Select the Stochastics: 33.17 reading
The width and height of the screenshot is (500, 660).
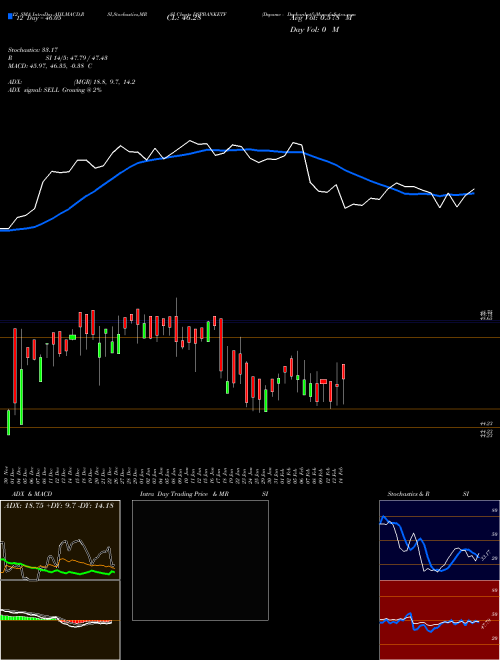point(32,50)
